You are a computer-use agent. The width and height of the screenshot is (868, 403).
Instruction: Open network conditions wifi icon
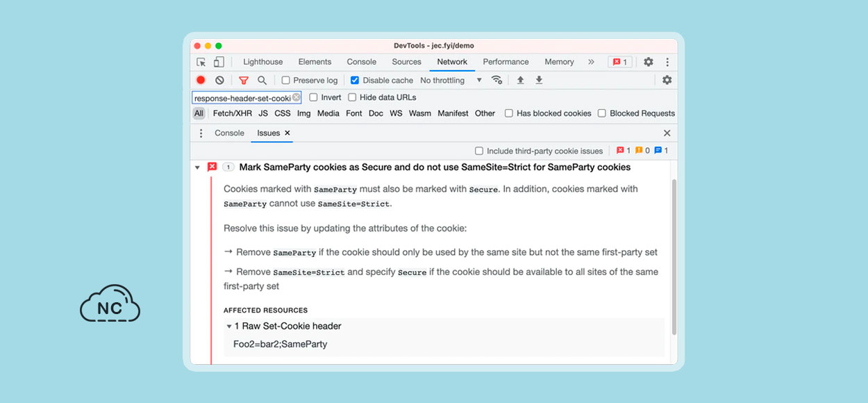[496, 80]
